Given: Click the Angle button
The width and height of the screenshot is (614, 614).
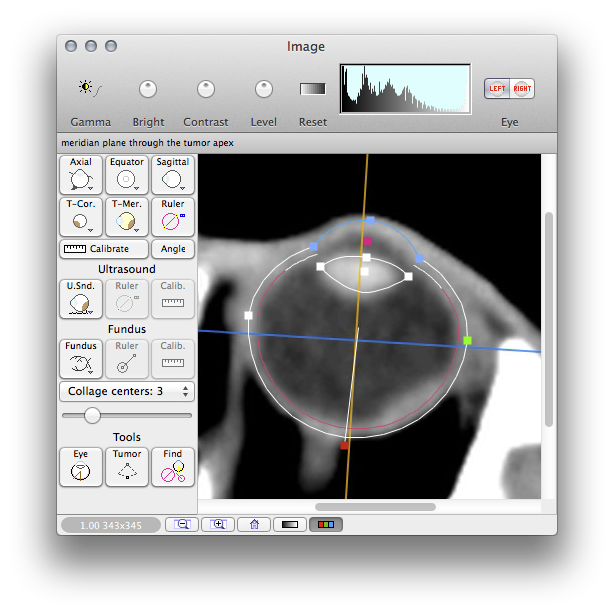Looking at the screenshot, I should pyautogui.click(x=173, y=249).
